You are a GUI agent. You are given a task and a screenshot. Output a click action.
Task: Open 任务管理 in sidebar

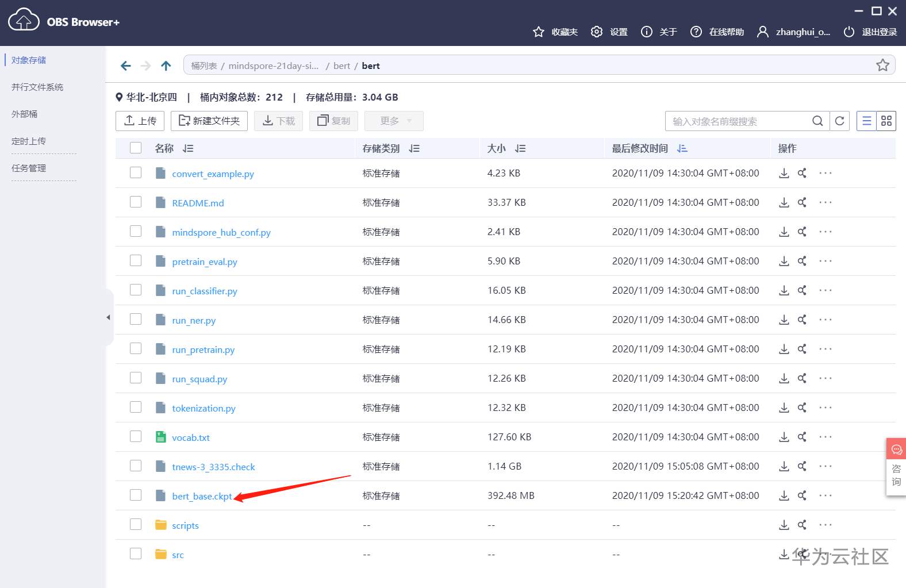[29, 168]
